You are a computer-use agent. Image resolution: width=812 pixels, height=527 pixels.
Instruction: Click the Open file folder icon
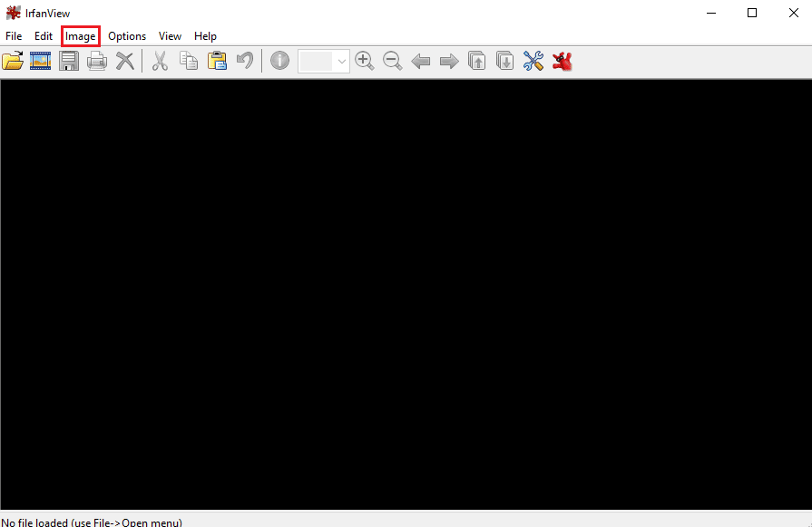point(13,61)
